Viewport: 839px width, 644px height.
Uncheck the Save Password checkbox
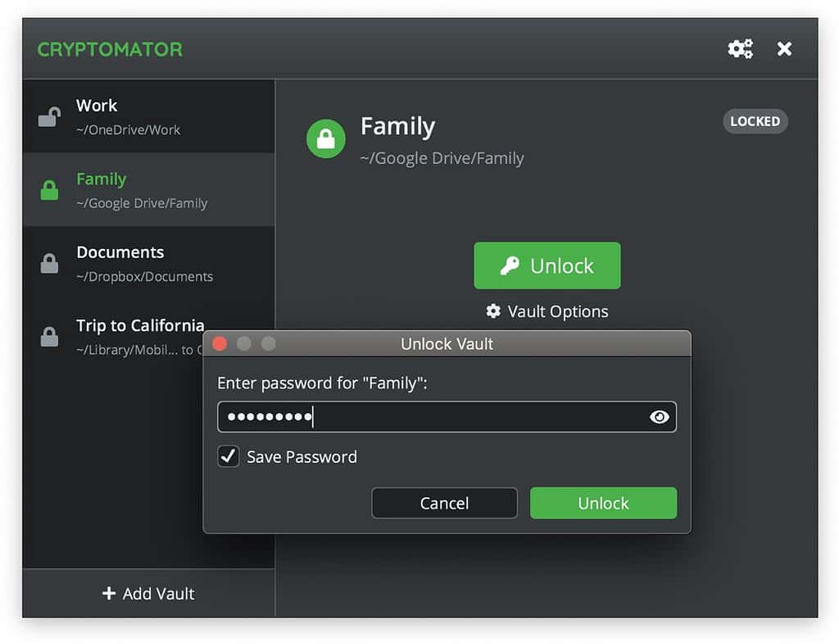(228, 456)
